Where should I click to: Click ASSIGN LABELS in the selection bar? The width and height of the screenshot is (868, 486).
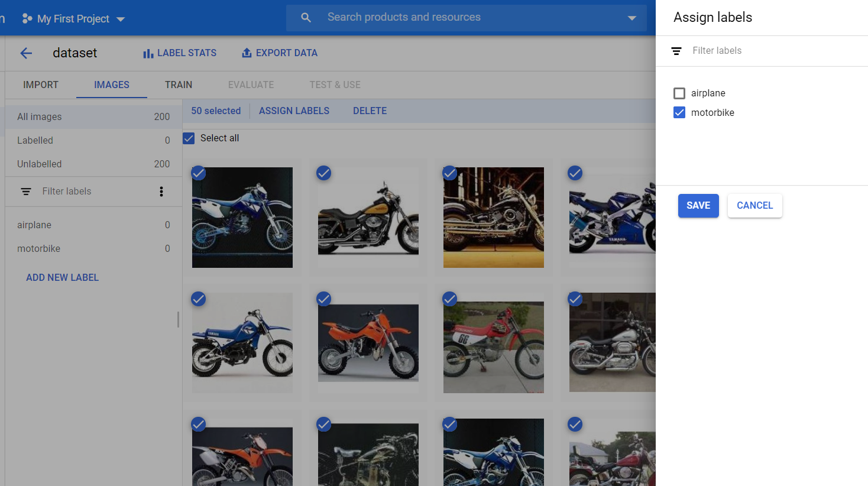point(294,111)
